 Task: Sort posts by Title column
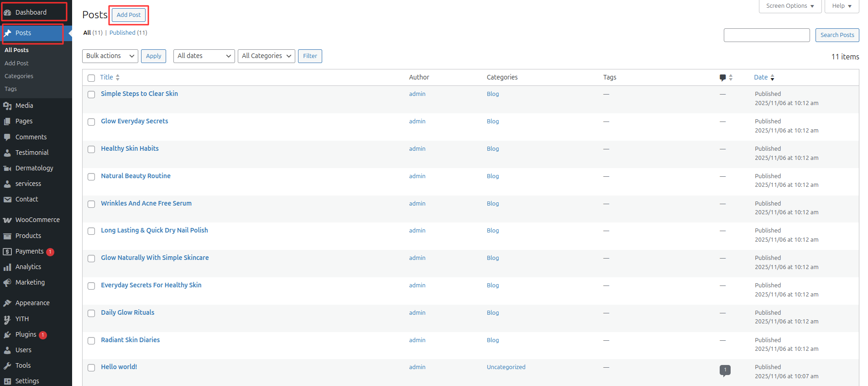(110, 77)
